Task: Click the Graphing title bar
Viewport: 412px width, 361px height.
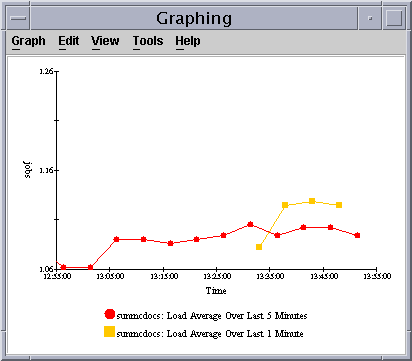Action: [194, 18]
